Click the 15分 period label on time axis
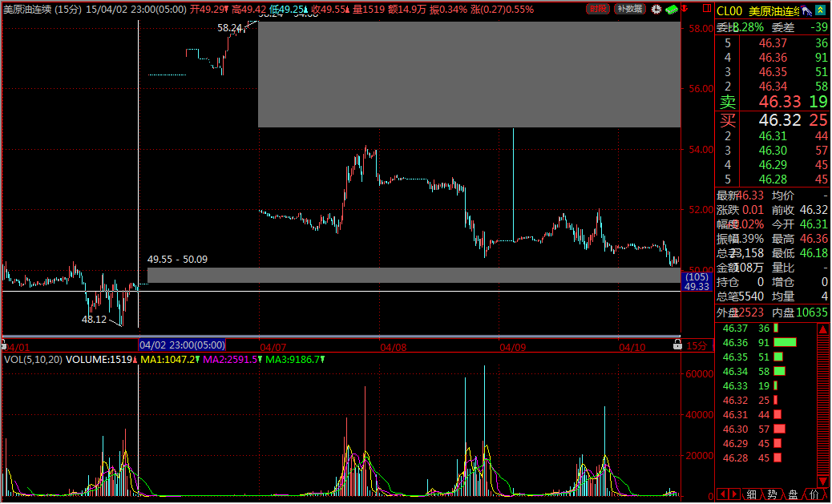Screen dimensions: 832x504 (697, 346)
